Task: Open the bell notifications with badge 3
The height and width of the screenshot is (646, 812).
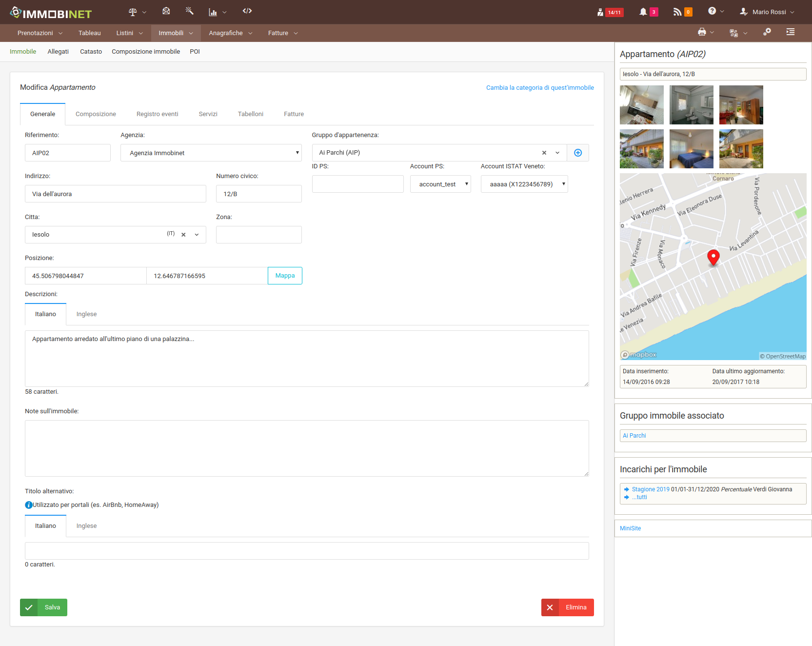Action: click(649, 12)
